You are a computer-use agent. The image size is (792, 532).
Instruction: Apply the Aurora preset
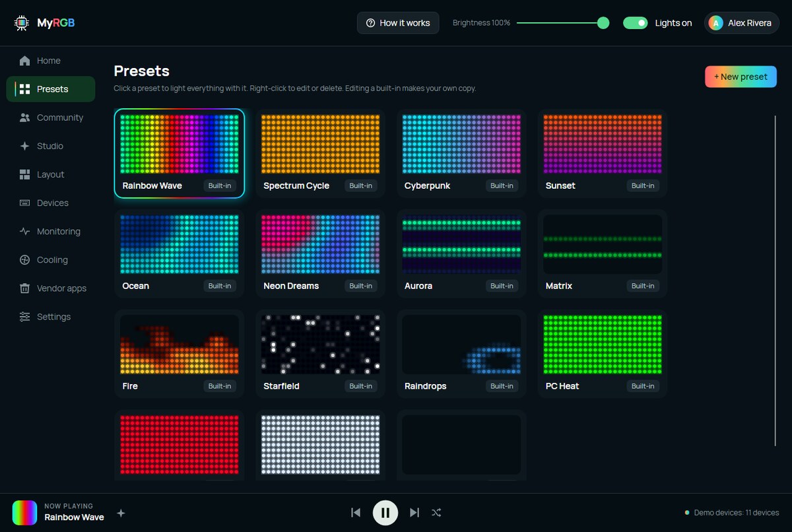(461, 254)
